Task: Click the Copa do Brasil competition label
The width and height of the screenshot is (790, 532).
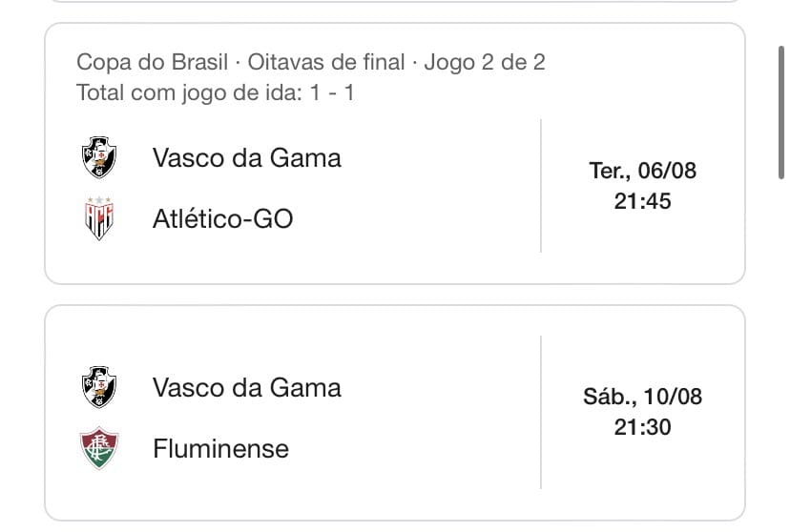Action: [x=152, y=63]
